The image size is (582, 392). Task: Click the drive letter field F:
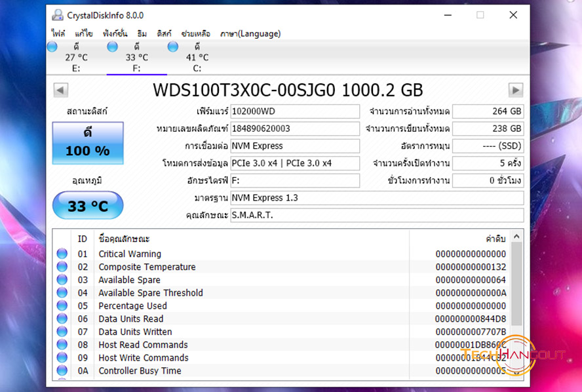[x=295, y=180]
